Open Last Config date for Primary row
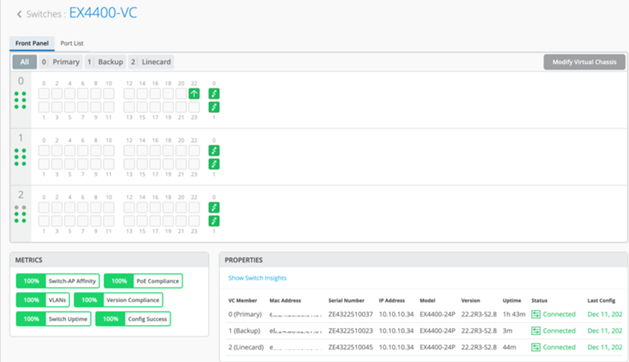 [x=605, y=314]
